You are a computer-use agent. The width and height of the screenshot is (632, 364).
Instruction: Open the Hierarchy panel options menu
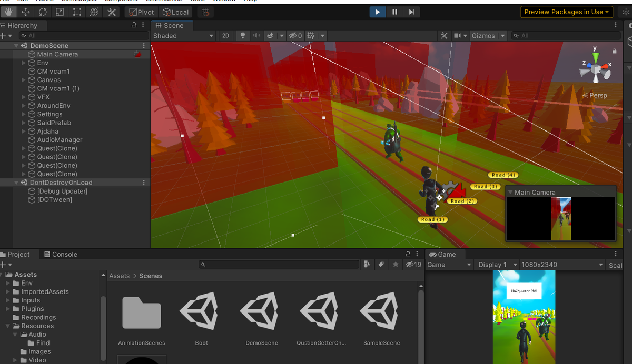(x=144, y=25)
